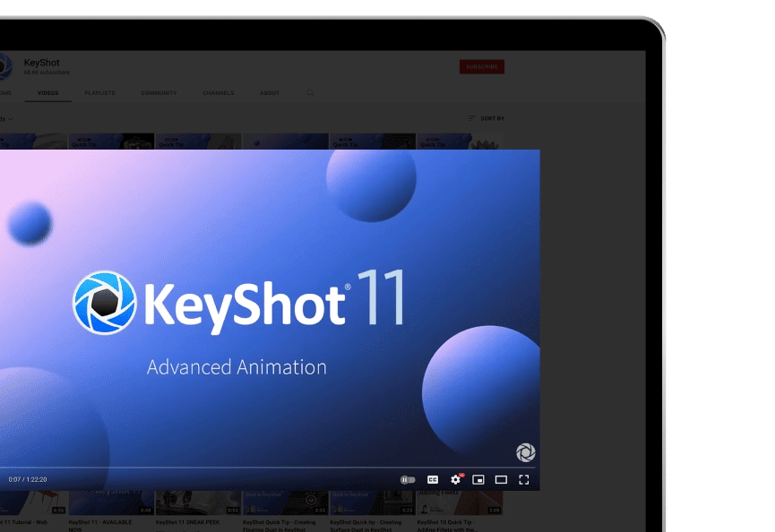Toggle the autoplay switch in player
The image size is (775, 532).
click(x=408, y=480)
